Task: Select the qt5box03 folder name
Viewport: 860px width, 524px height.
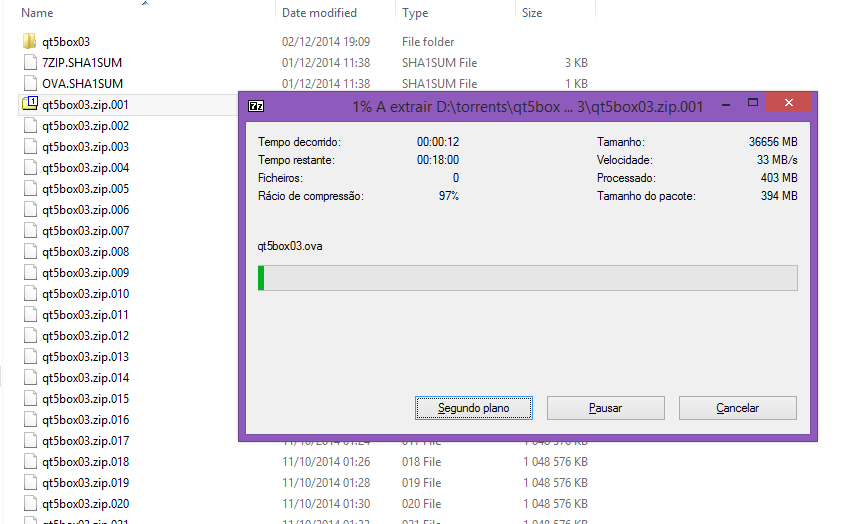Action: [x=66, y=42]
